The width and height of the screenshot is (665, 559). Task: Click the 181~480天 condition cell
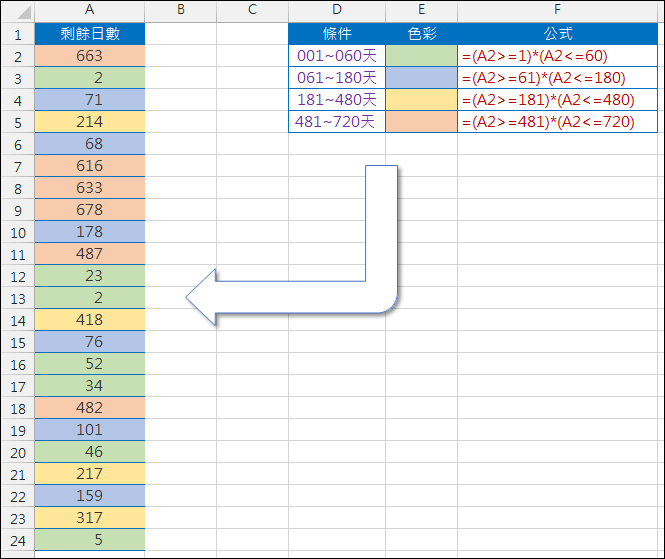point(337,100)
